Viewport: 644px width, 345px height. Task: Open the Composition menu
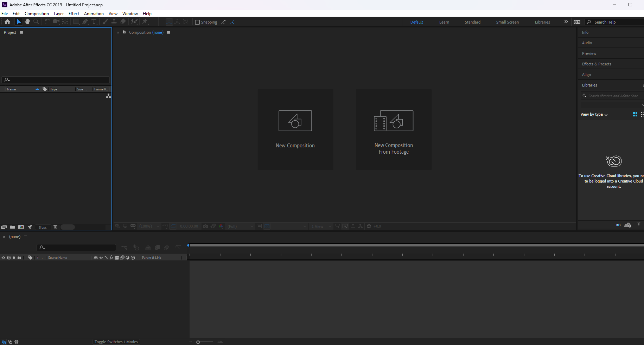point(37,13)
